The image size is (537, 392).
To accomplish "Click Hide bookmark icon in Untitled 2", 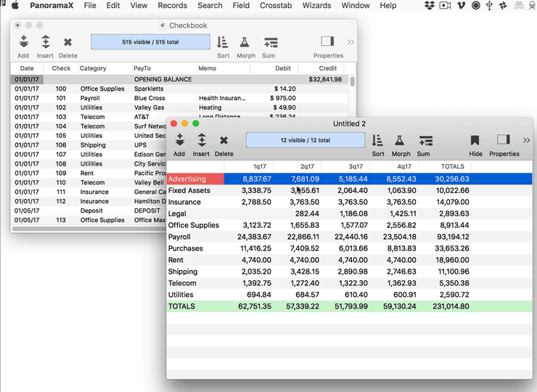I will click(475, 140).
